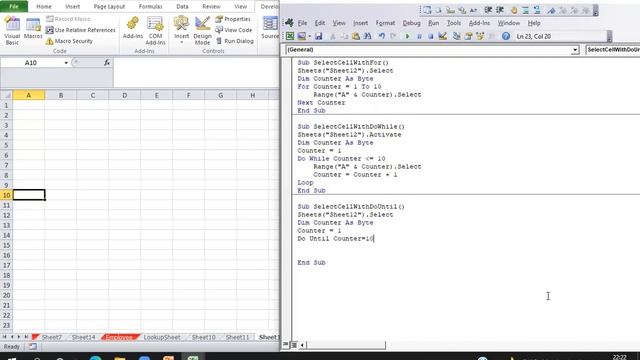
Task: Switch to the Sheet14 worksheet tab
Action: (83, 337)
